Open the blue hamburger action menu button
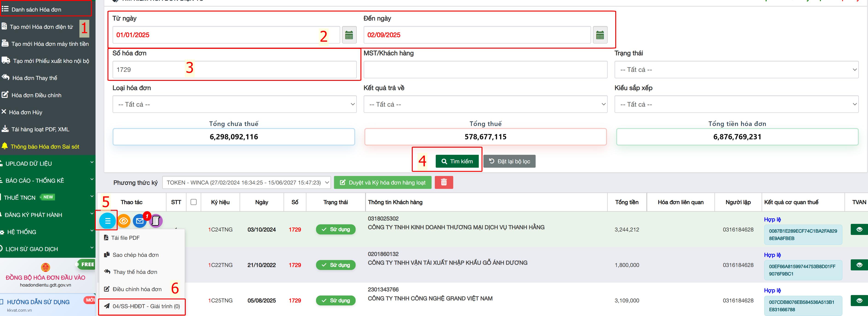 (107, 221)
